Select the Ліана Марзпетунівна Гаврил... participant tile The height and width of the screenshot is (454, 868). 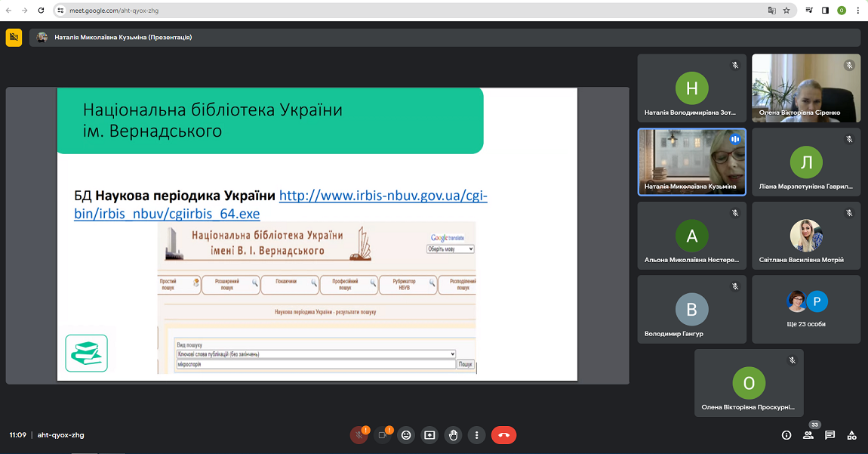click(x=806, y=162)
